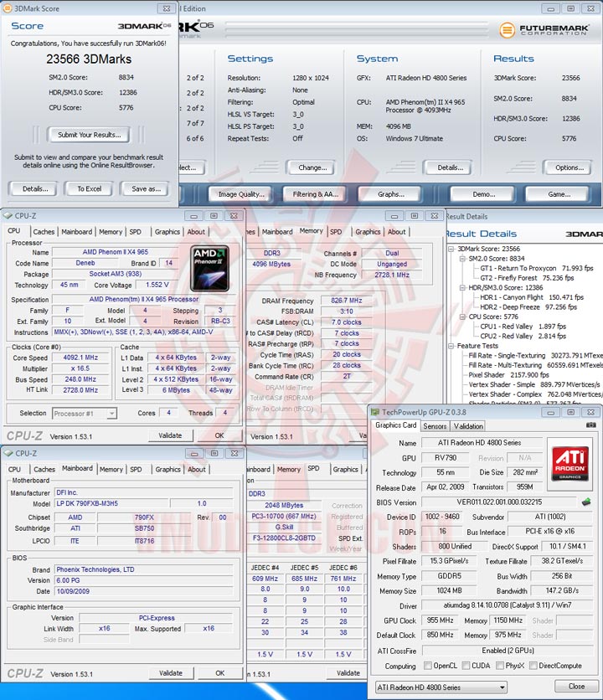Image resolution: width=603 pixels, height=700 pixels.
Task: Click Details button under System
Action: (x=450, y=167)
